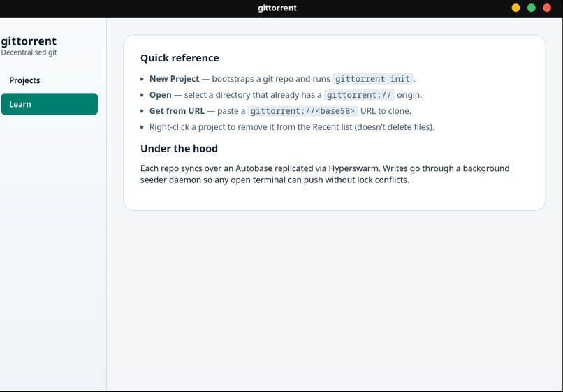Screen dimensions: 563x392
Task: Click the 'Decentralised git' subtitle
Action: [29, 52]
